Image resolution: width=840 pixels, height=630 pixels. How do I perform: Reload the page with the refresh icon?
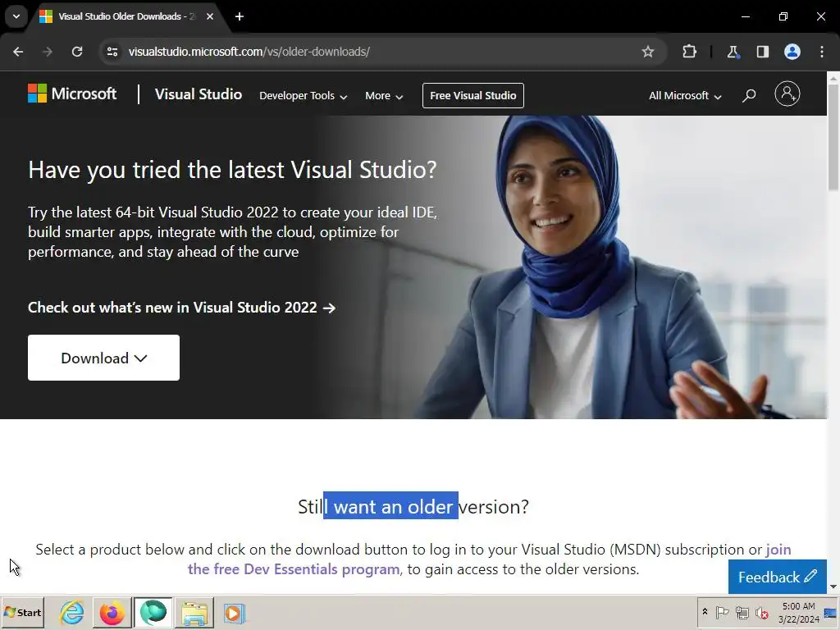click(77, 52)
